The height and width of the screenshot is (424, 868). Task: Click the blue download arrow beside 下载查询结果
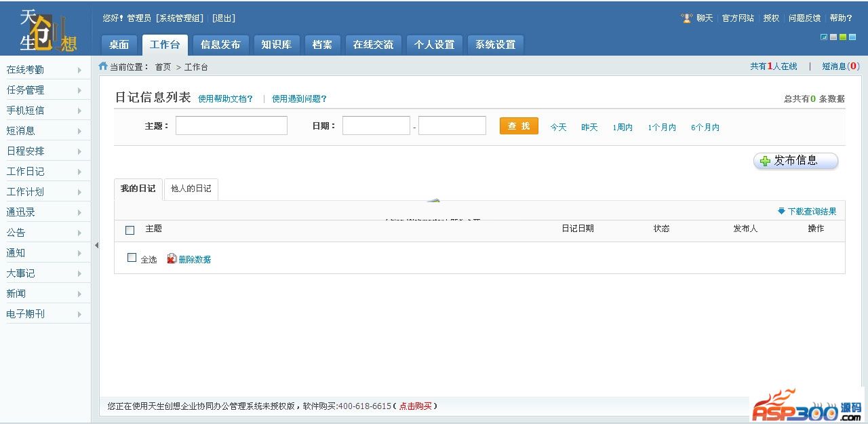click(x=781, y=211)
